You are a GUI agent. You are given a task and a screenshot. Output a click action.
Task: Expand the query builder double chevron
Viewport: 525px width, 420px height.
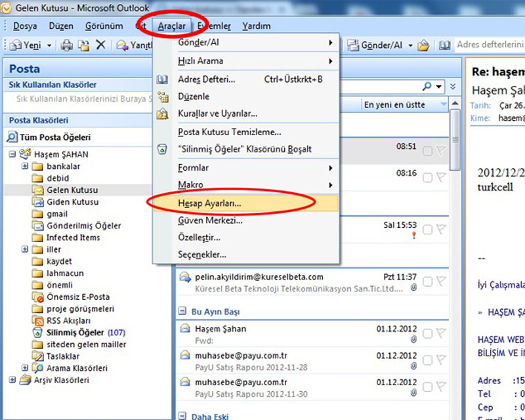point(453,87)
